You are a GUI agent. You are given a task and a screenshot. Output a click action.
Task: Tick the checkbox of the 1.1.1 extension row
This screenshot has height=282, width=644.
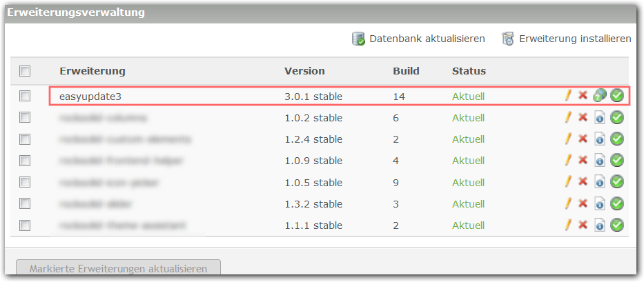tap(25, 225)
